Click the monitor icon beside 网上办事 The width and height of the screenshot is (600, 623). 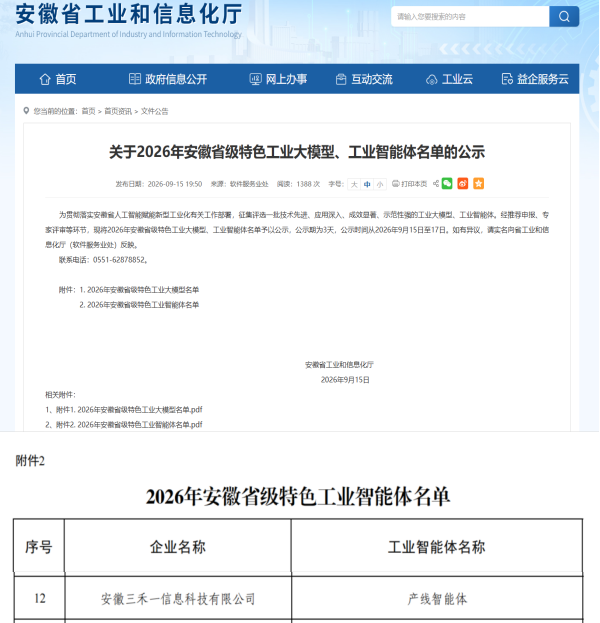click(255, 79)
